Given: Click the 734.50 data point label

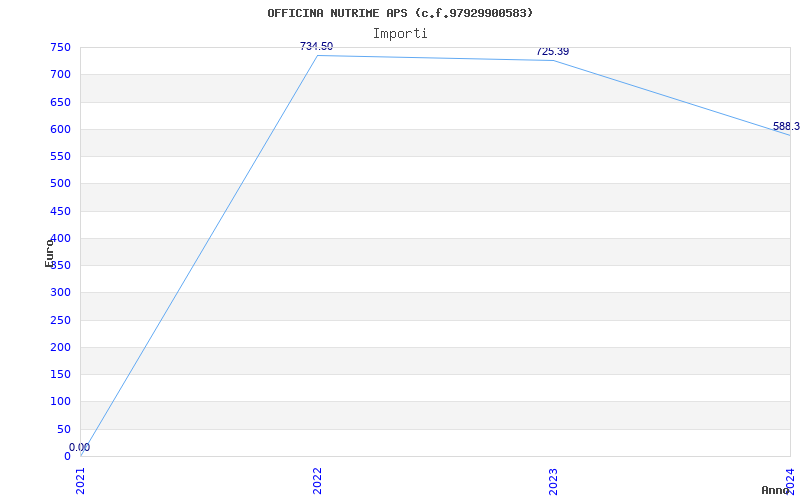Looking at the screenshot, I should [316, 46].
